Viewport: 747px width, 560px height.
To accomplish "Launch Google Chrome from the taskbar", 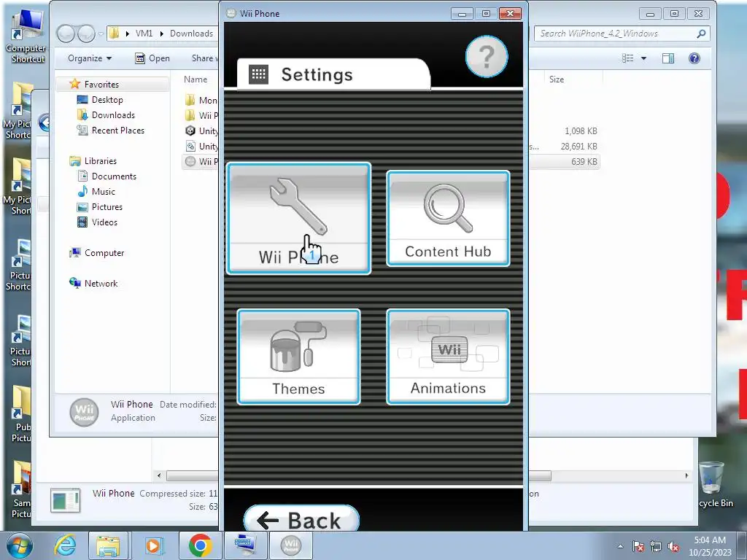I will point(200,545).
